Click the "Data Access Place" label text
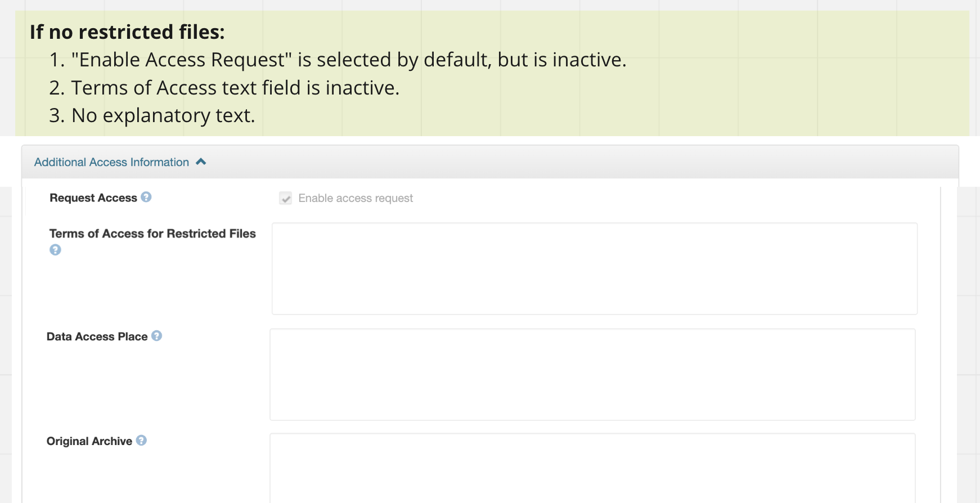 coord(97,336)
